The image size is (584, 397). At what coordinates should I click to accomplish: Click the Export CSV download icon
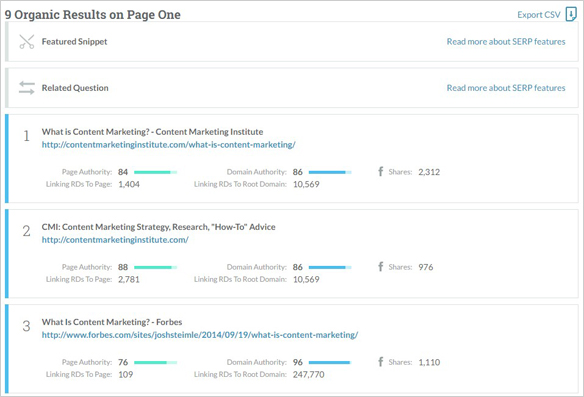[x=571, y=14]
